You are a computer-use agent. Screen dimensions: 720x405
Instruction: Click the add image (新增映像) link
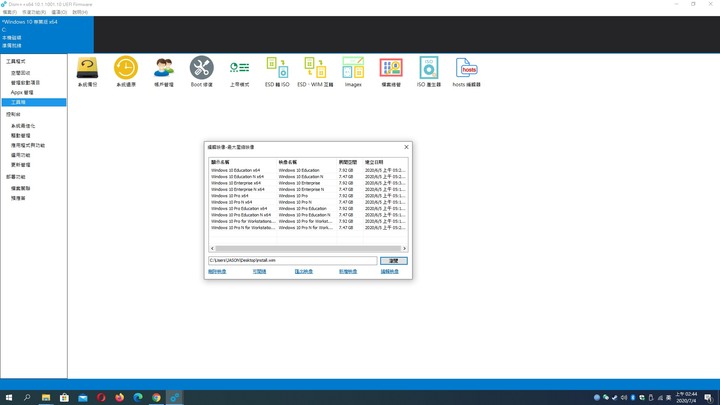point(348,271)
